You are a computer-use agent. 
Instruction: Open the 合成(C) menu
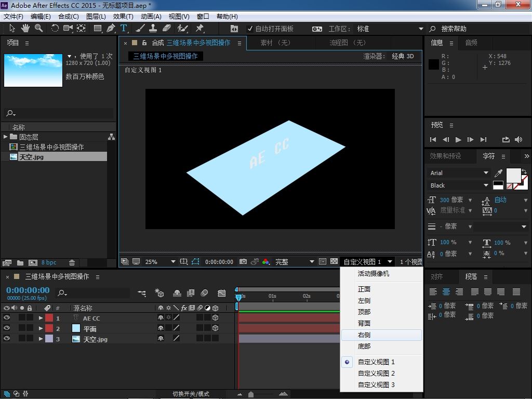point(68,17)
